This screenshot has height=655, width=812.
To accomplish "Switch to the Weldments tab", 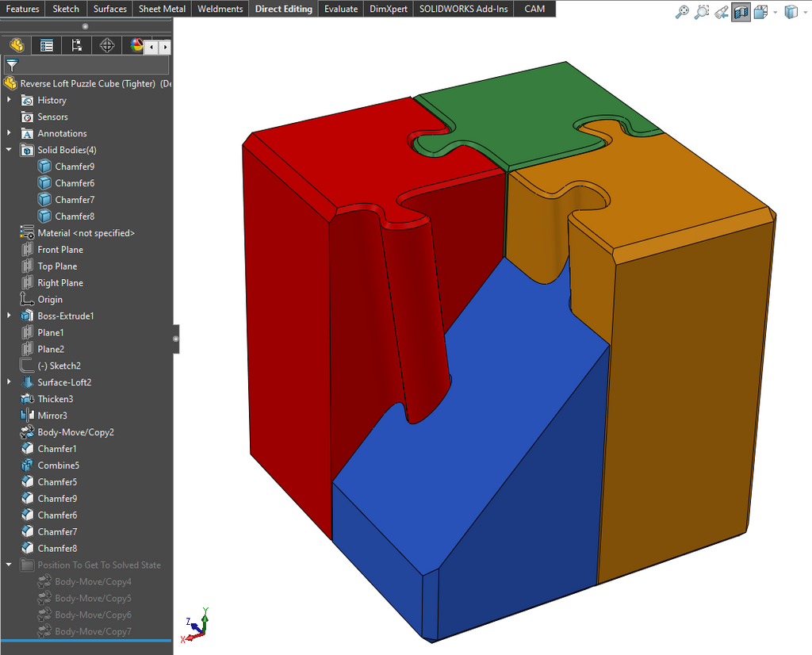I will point(220,9).
